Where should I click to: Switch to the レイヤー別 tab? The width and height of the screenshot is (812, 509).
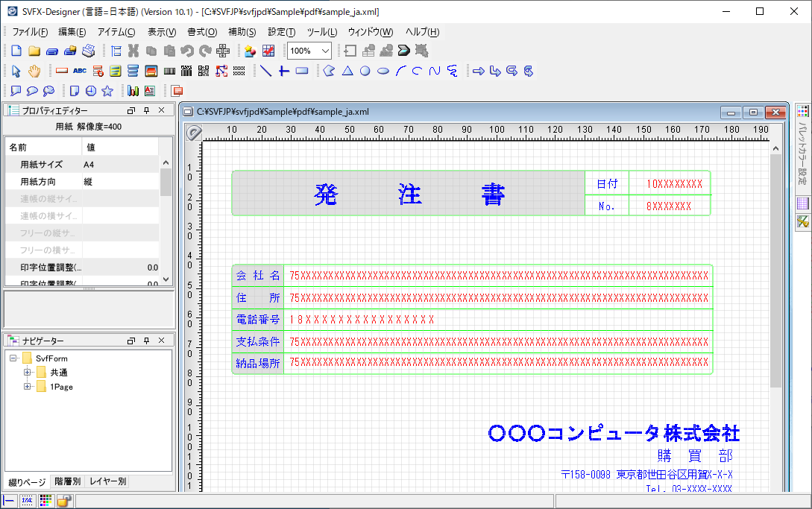click(x=107, y=481)
